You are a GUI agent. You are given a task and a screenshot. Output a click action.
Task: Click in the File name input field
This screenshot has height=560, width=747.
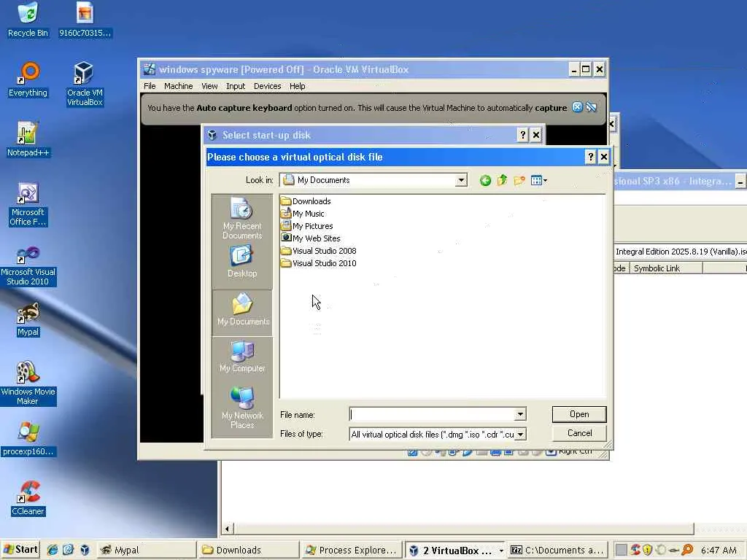click(x=433, y=414)
